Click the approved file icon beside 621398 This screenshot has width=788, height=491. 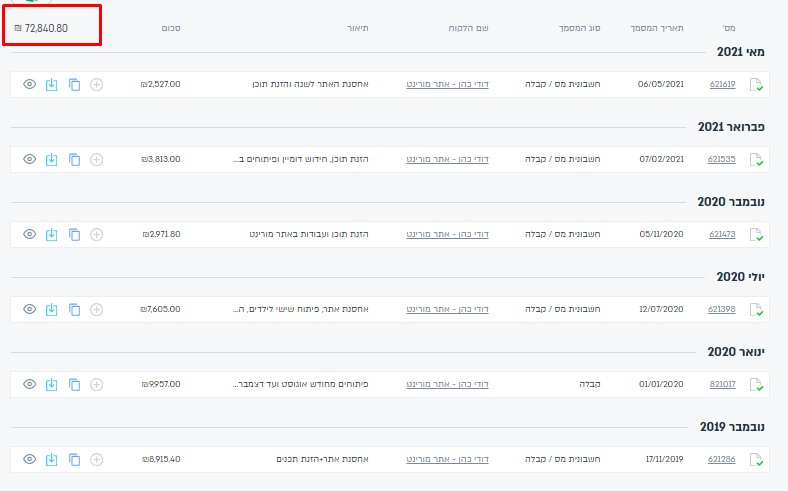click(x=757, y=310)
